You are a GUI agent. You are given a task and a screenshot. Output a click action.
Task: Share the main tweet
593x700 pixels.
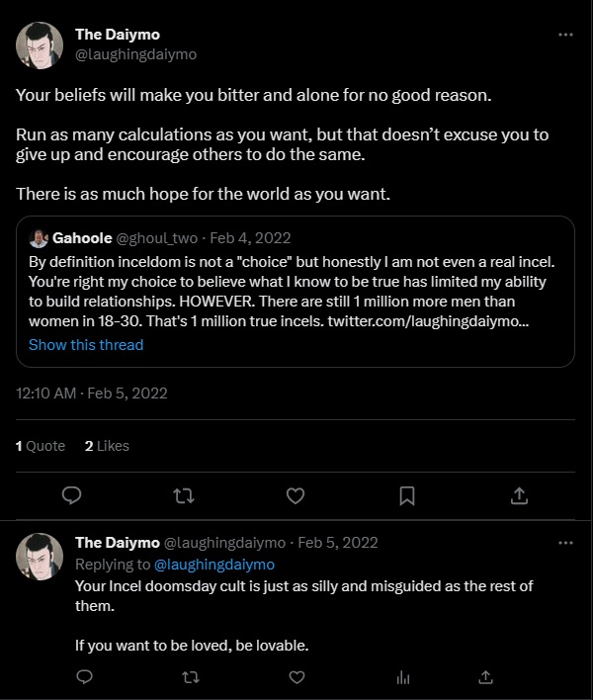coord(518,494)
